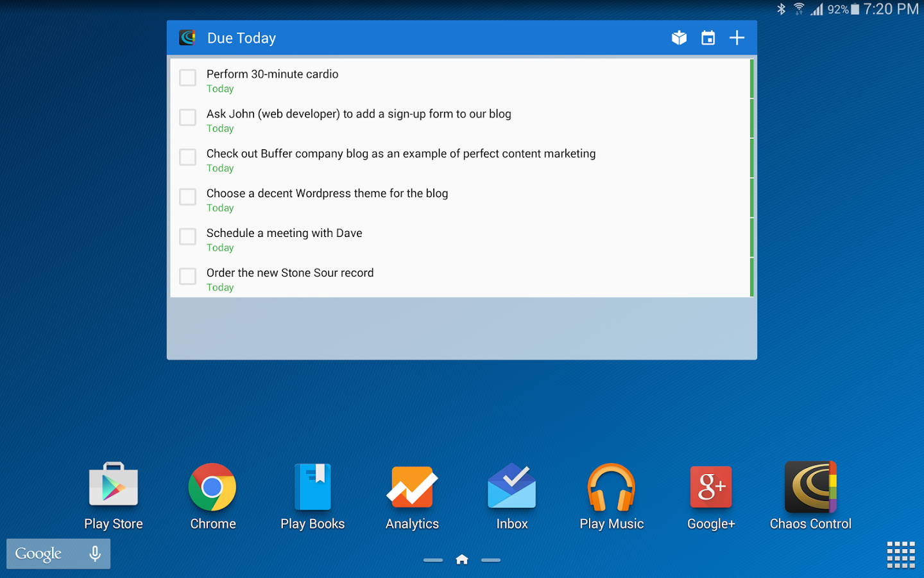924x578 pixels.
Task: Go to home page indicator
Action: point(462,559)
